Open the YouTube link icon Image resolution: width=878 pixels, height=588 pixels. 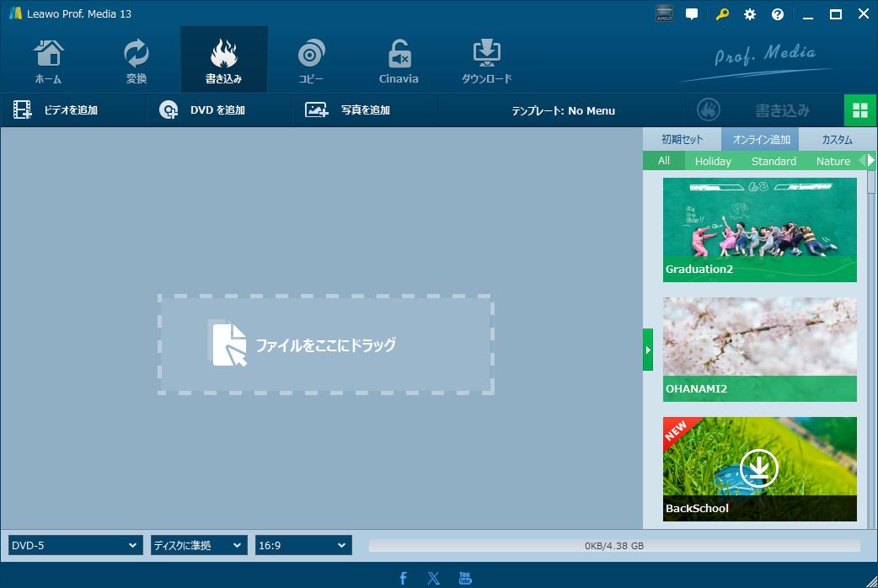[x=465, y=577]
